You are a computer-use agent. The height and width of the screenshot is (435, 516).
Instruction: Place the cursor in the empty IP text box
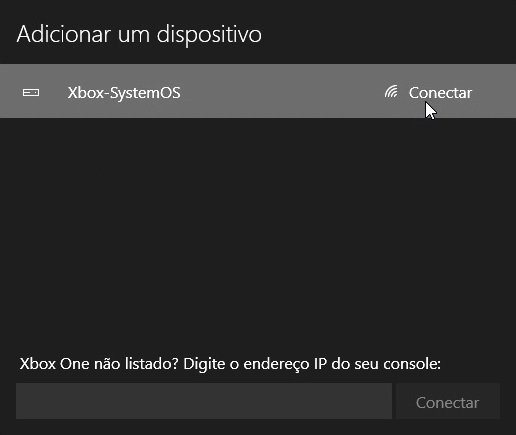point(204,401)
